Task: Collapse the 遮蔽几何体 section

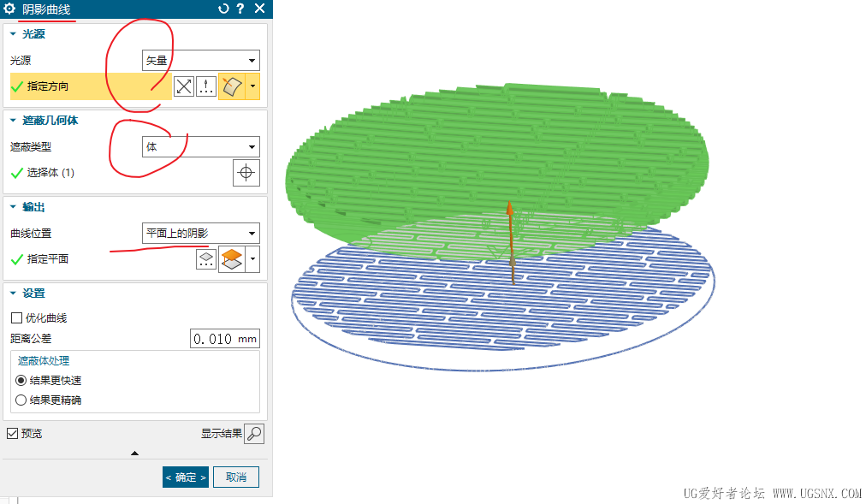Action: [x=13, y=121]
